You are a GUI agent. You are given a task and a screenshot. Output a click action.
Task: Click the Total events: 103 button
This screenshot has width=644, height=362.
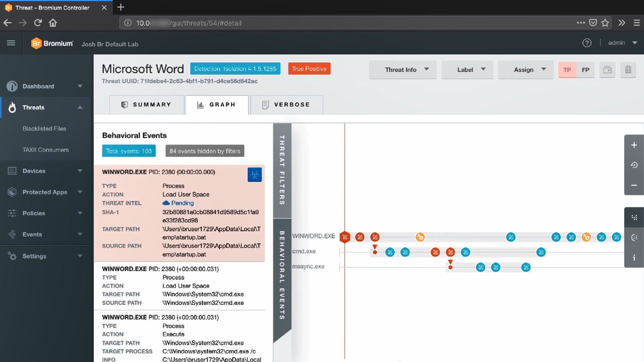point(129,151)
